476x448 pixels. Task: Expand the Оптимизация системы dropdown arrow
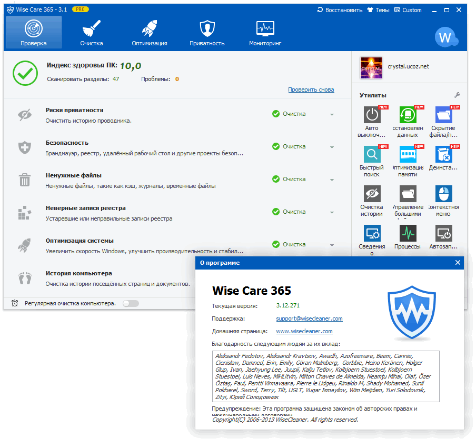(x=332, y=245)
